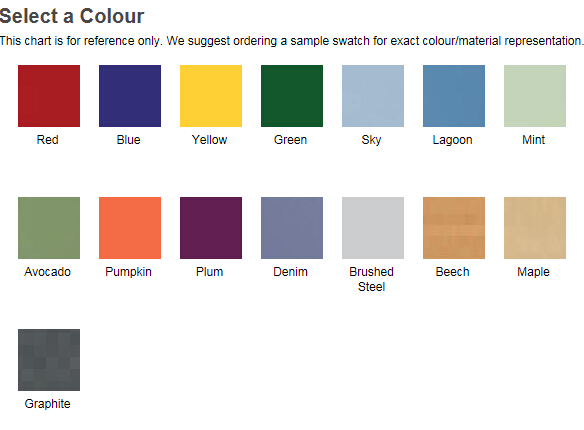Click the Pumpkin label text
This screenshot has width=584, height=430.
pos(128,272)
